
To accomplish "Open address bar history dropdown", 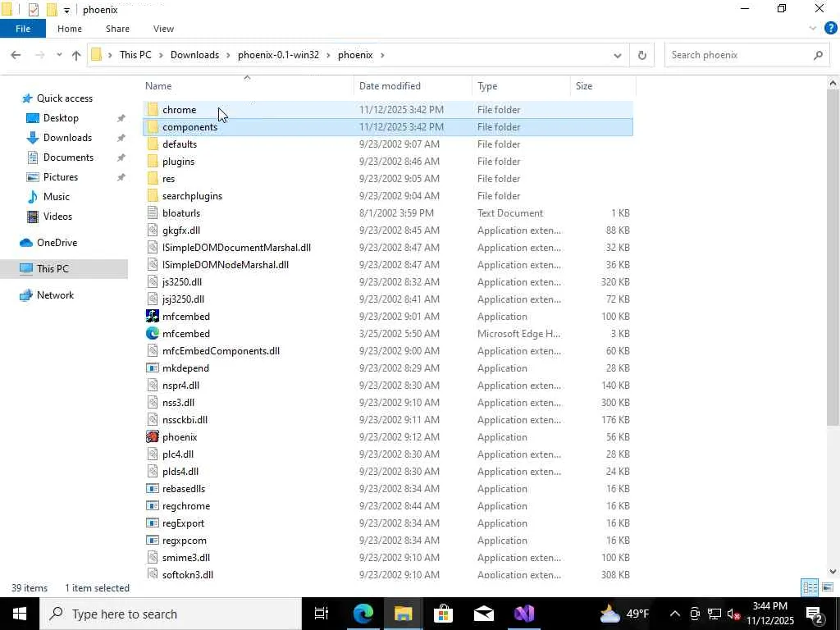I will (617, 55).
